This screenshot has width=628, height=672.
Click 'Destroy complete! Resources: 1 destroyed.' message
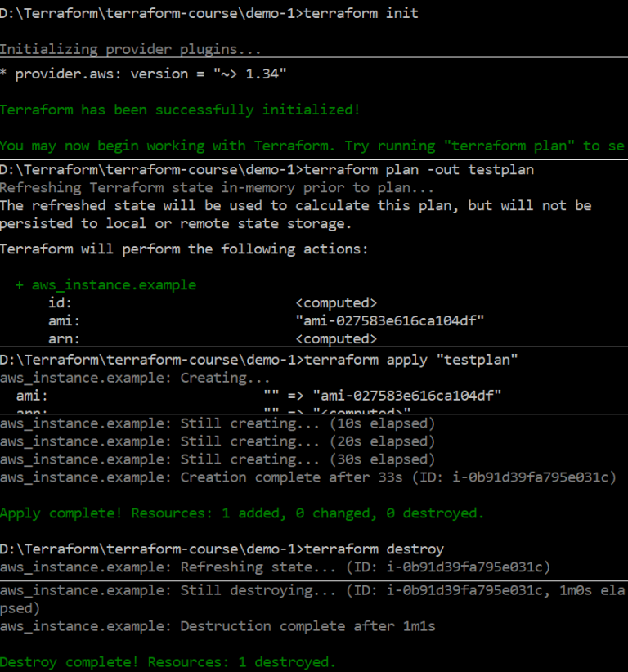[168, 662]
